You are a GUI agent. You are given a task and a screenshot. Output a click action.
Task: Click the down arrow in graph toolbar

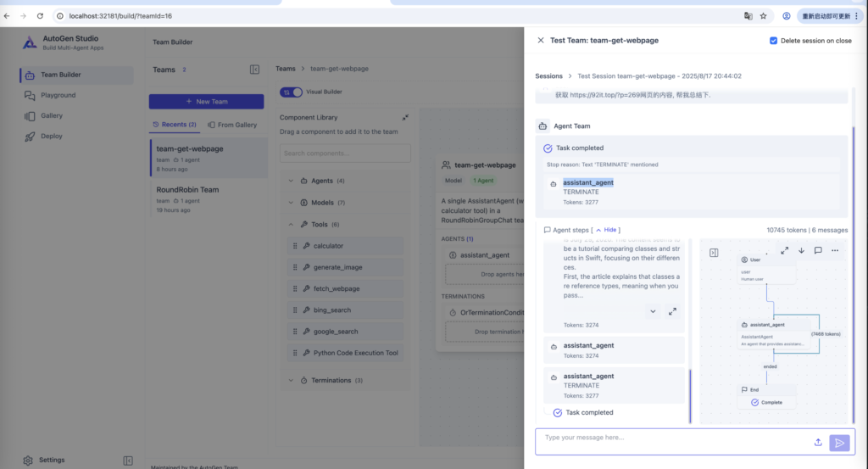click(801, 251)
